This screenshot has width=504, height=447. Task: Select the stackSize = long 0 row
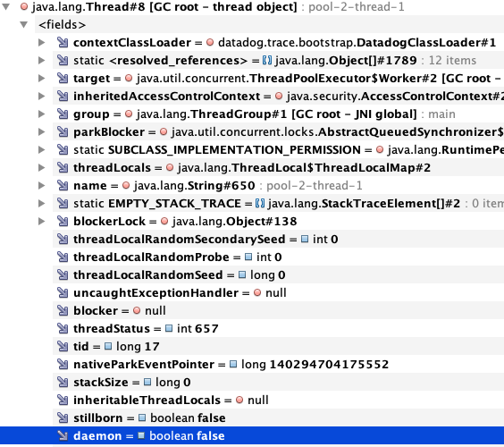point(278,382)
